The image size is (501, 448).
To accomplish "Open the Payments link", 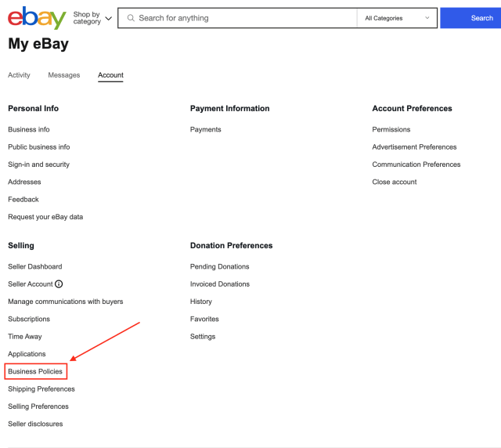I will [205, 129].
